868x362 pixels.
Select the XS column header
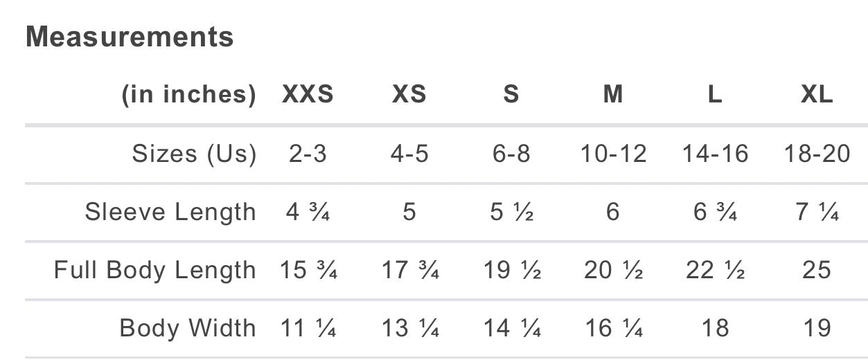(409, 94)
